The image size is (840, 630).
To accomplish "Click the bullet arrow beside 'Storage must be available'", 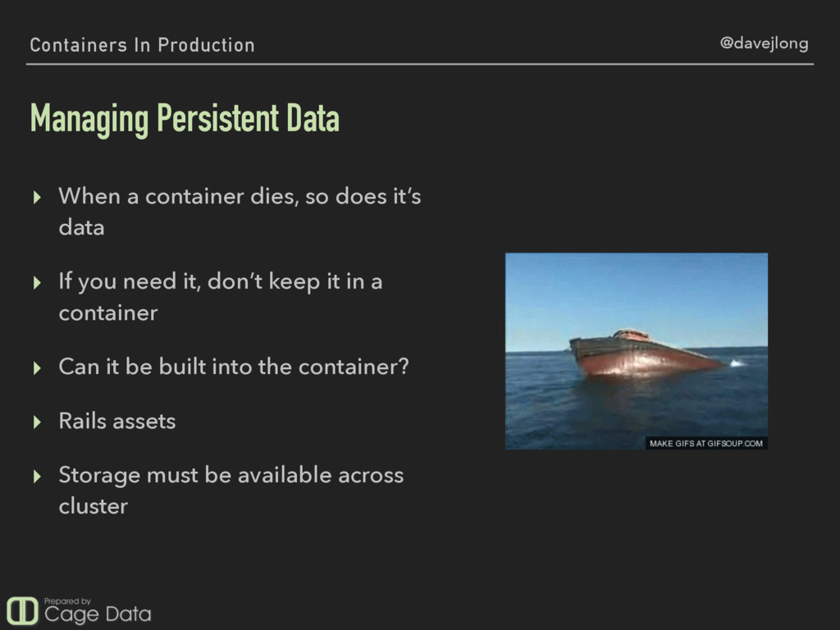I will 37,477.
